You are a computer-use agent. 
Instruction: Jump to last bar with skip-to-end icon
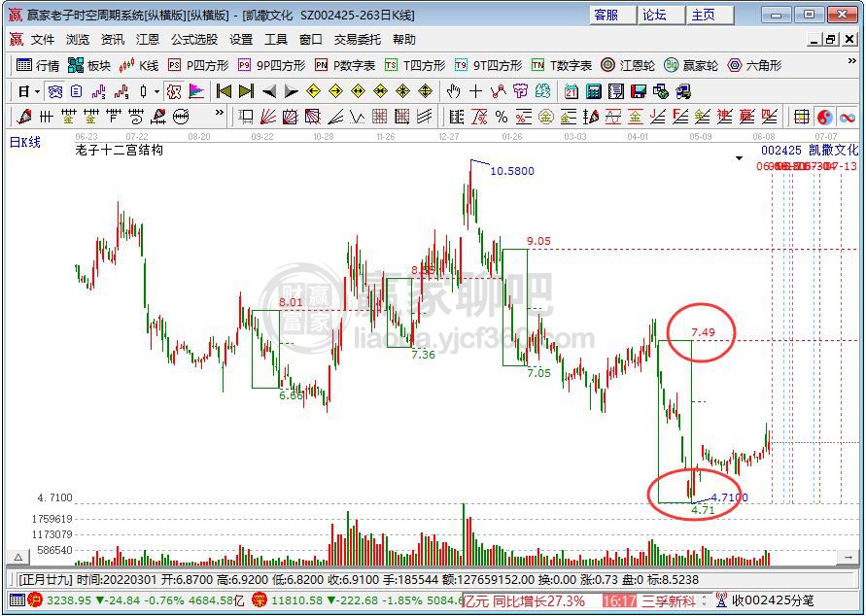coord(246,91)
